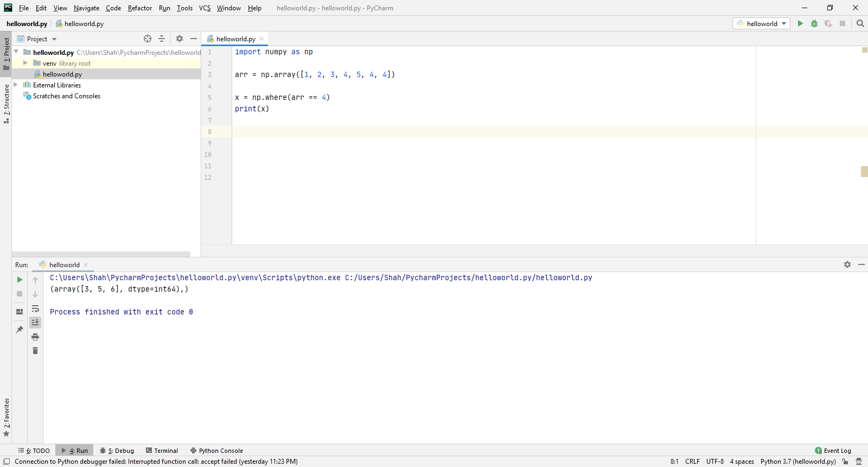Select helloworld.py file in the project tree
The image size is (868, 467).
tap(62, 74)
